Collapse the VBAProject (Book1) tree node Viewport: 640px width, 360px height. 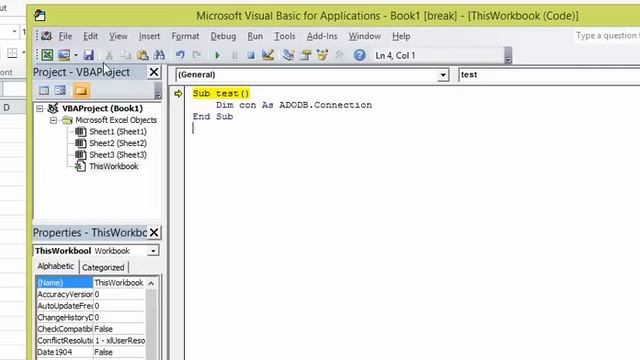click(x=40, y=109)
